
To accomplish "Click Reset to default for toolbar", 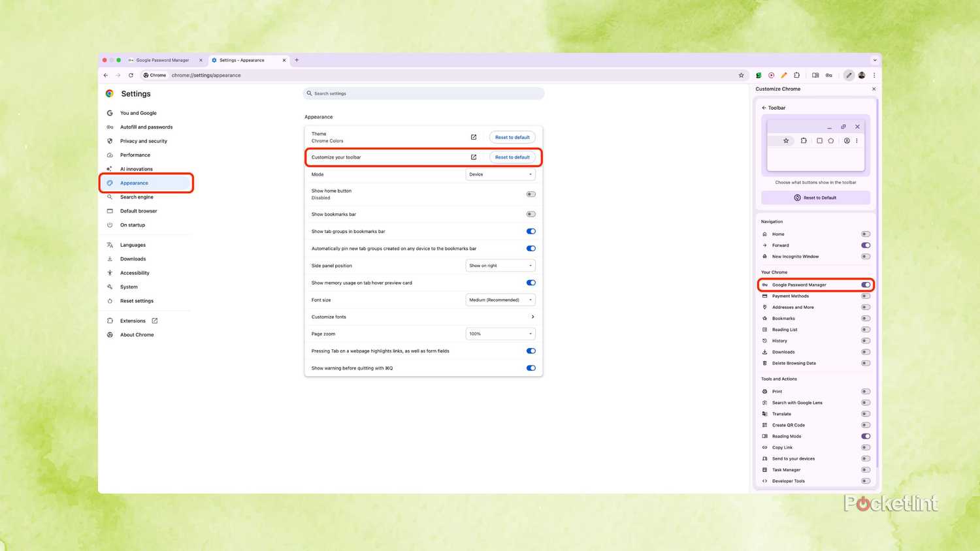I will pos(512,157).
